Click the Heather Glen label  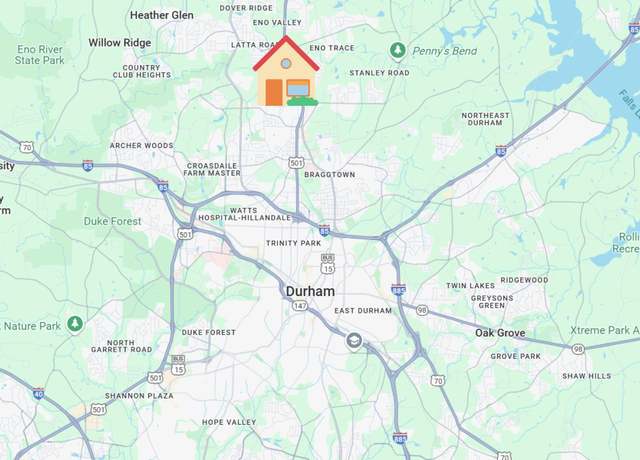coord(162,15)
